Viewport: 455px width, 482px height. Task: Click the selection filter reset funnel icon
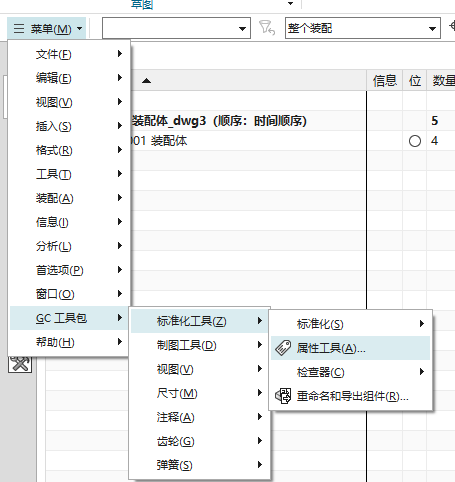267,28
